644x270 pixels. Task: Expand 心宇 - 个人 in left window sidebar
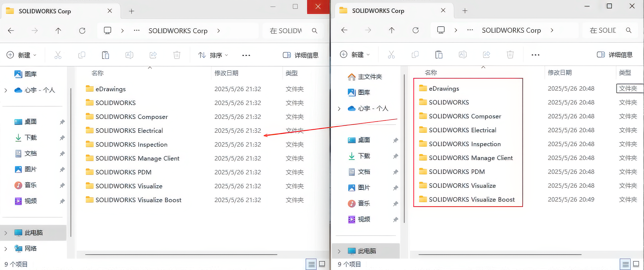click(x=6, y=90)
